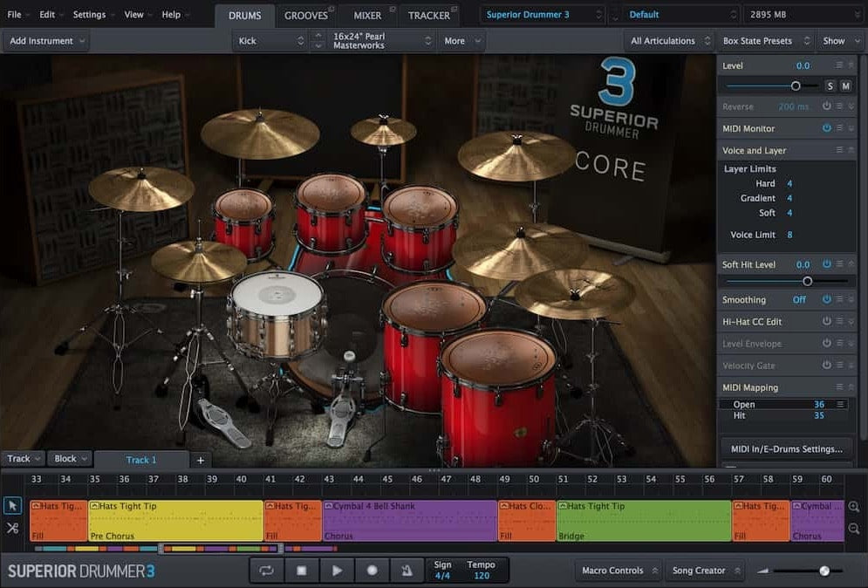This screenshot has width=868, height=588.
Task: Click MIDI In/E-Drums Settings button
Action: tap(786, 448)
